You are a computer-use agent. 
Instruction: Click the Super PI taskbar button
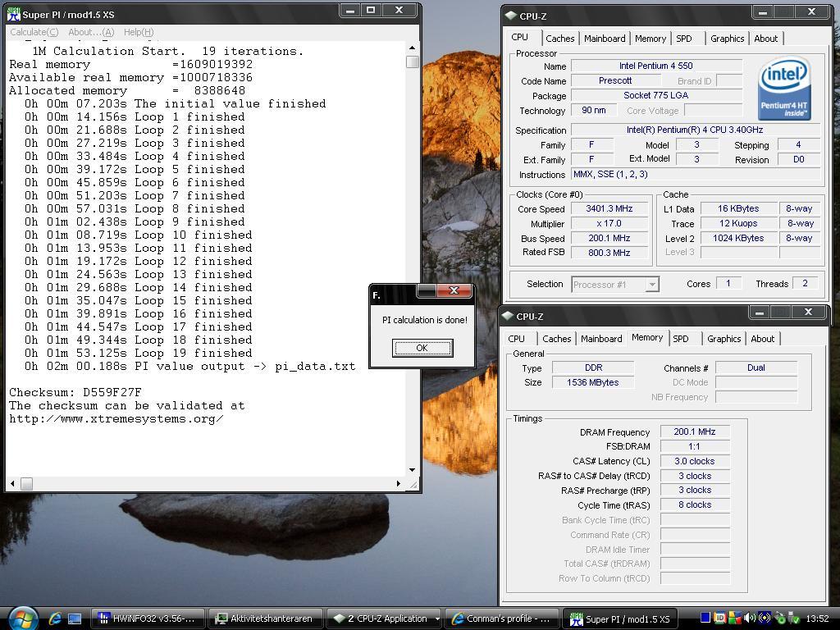[x=620, y=619]
